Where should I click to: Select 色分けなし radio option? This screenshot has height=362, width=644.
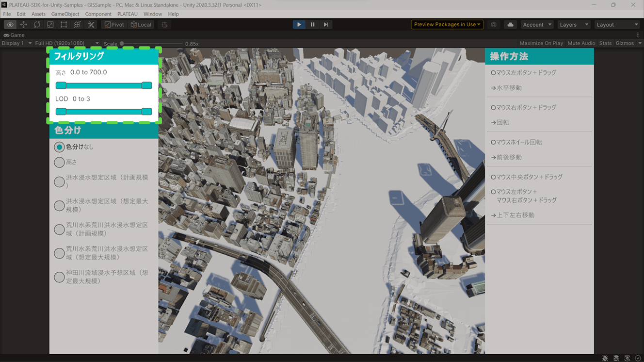(59, 147)
